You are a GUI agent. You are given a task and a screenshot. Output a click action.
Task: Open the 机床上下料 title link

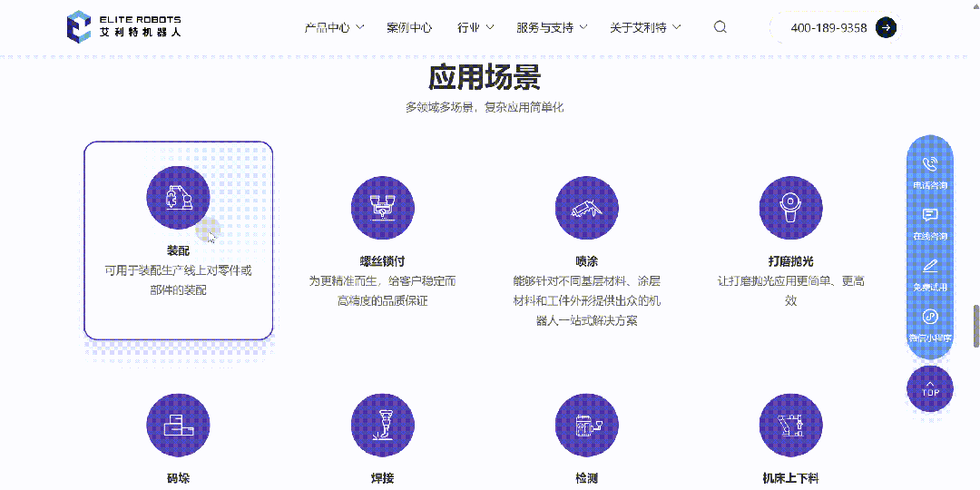[x=790, y=479]
